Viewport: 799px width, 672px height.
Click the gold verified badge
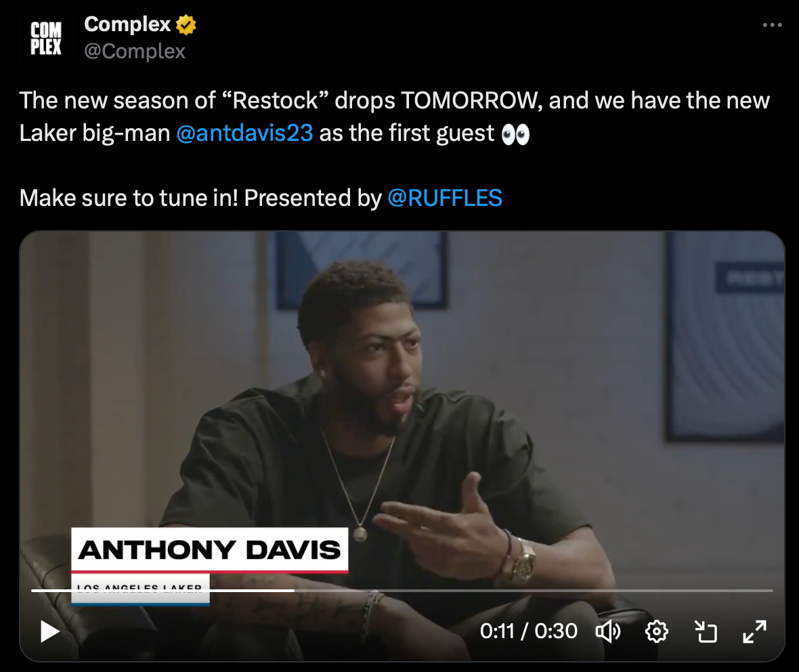186,24
